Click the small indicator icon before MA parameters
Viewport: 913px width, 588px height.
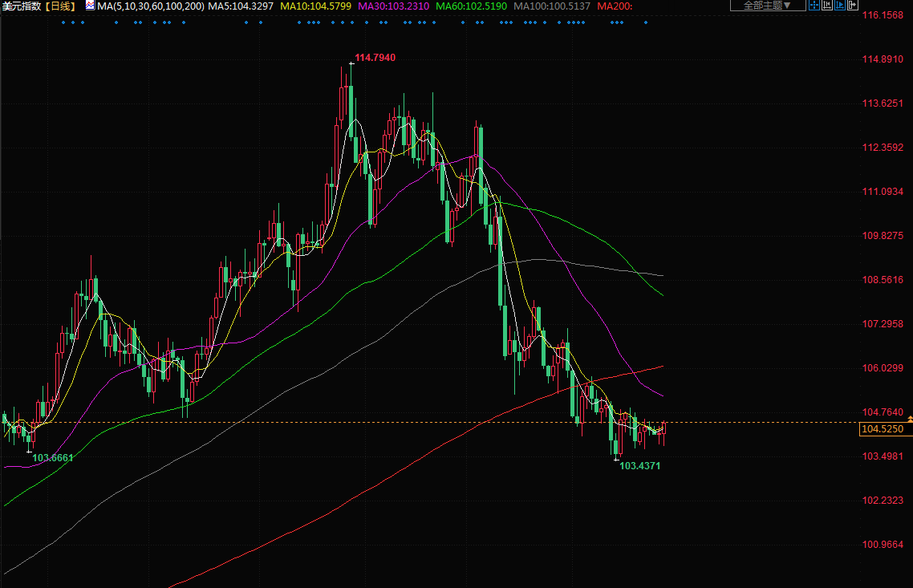[x=91, y=6]
